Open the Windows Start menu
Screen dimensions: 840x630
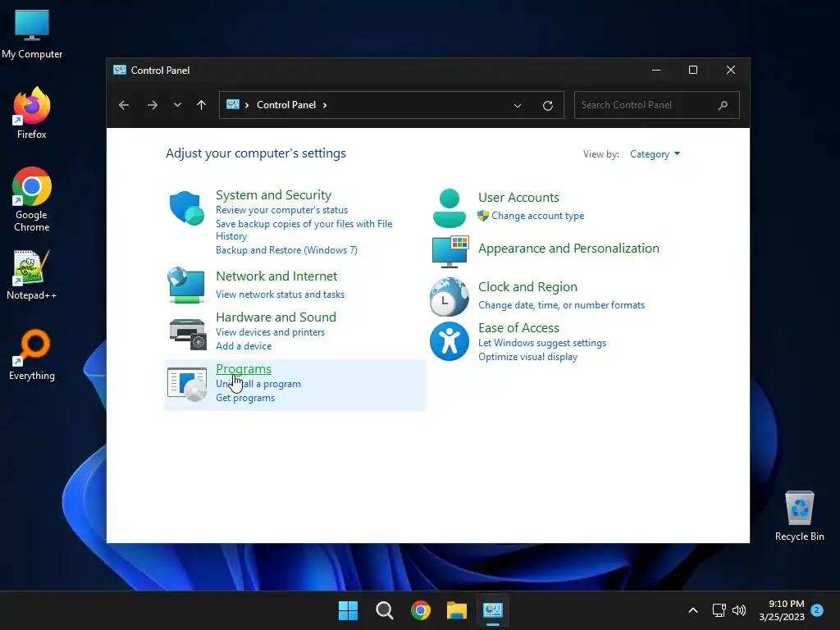tap(348, 610)
